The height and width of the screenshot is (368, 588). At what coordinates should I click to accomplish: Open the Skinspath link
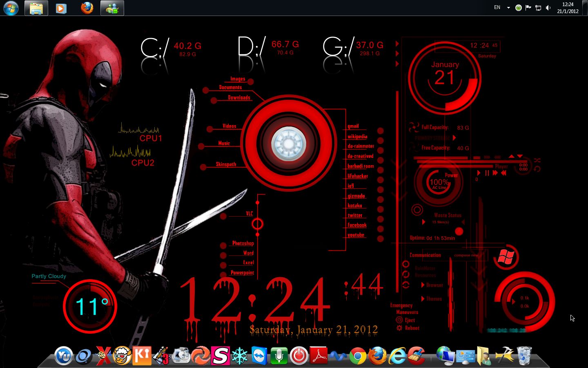point(226,164)
